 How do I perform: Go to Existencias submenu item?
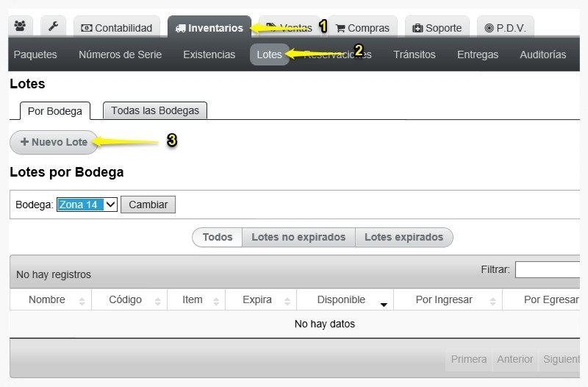coord(209,54)
